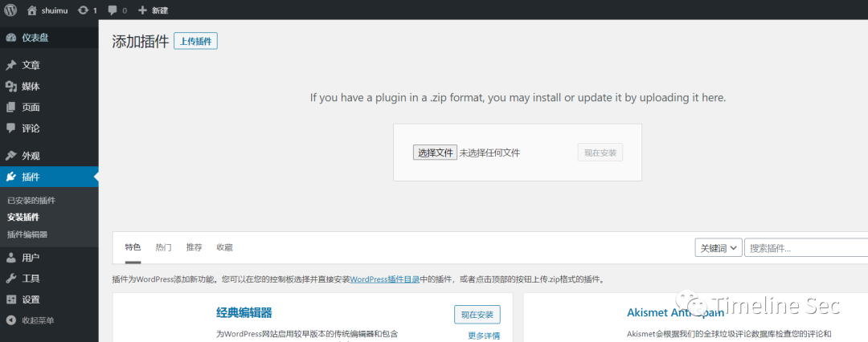Click the 文章 pushpin icon

pyautogui.click(x=10, y=65)
